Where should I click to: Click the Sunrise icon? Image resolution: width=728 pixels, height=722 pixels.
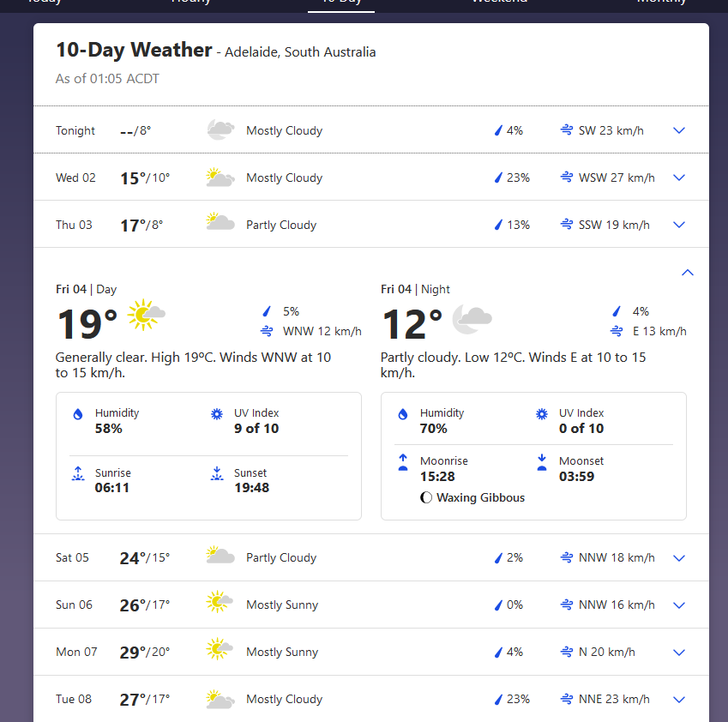pyautogui.click(x=78, y=473)
